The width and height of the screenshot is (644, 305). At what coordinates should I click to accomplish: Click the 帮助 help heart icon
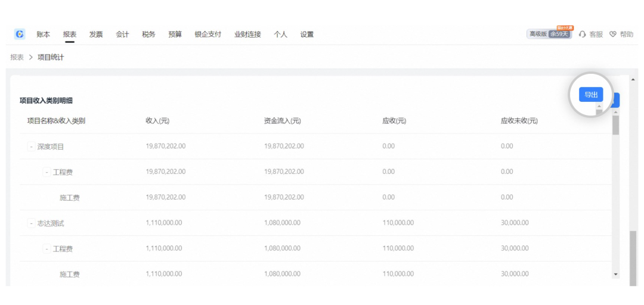(612, 35)
